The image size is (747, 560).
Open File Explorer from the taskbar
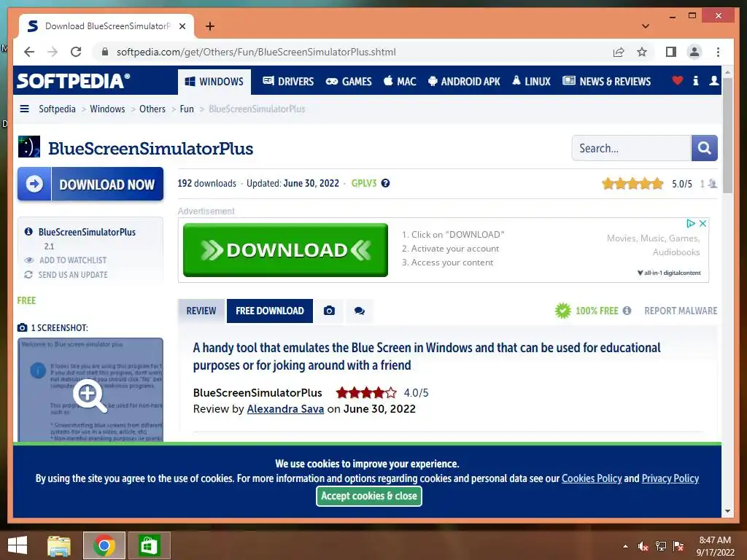tap(59, 545)
